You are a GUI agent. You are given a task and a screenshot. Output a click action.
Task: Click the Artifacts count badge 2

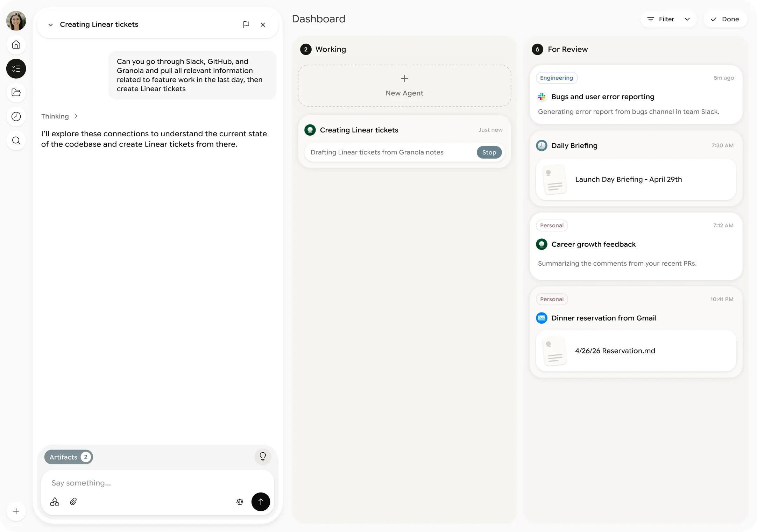(86, 457)
